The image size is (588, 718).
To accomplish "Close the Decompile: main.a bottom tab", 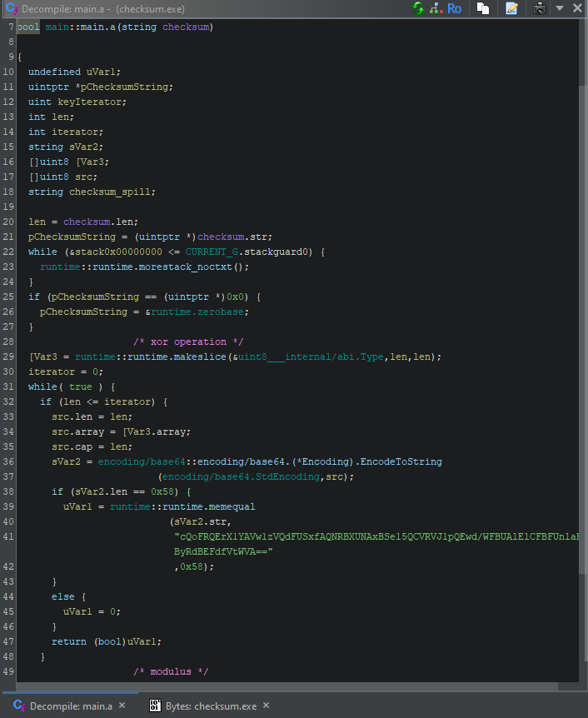I will coord(122,706).
